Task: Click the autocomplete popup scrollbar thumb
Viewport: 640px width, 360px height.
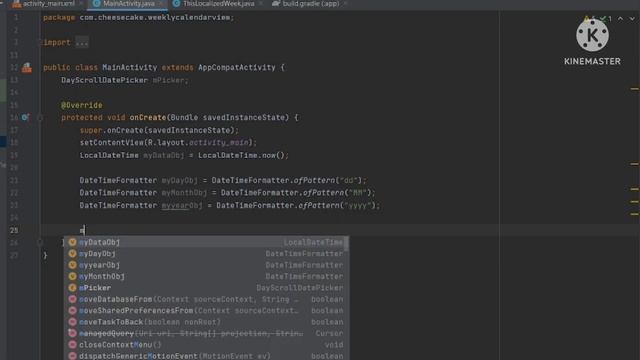Action: [347, 244]
